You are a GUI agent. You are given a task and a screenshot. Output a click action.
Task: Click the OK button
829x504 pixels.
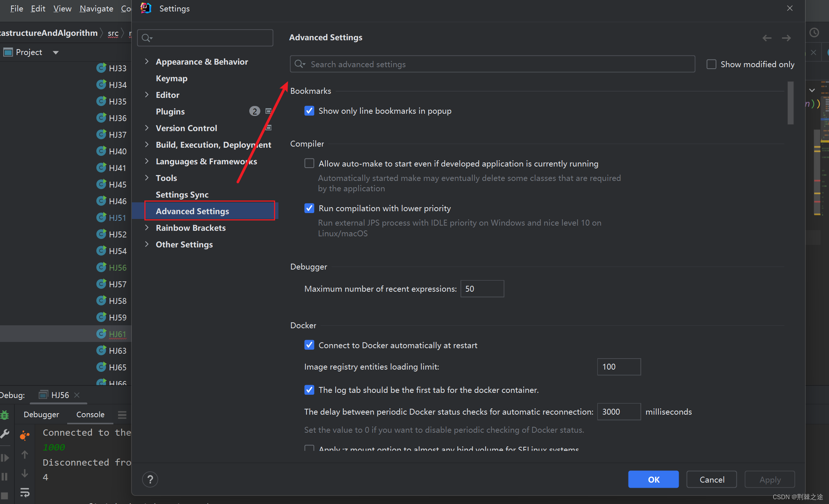(x=653, y=479)
